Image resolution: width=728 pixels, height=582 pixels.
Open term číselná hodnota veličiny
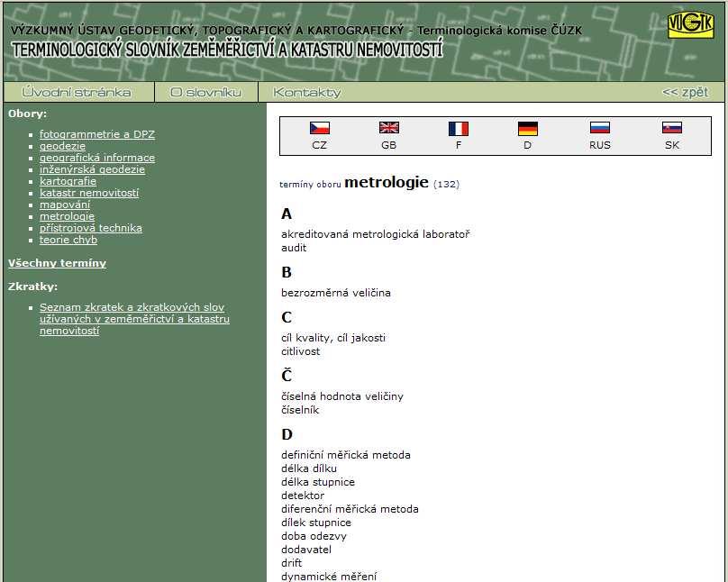[342, 396]
